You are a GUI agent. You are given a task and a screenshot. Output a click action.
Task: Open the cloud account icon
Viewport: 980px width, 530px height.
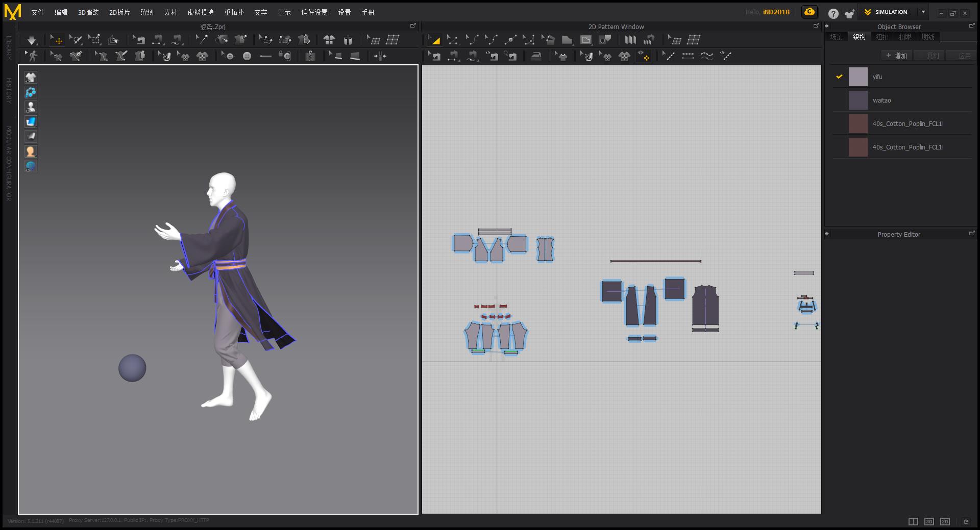coord(810,12)
